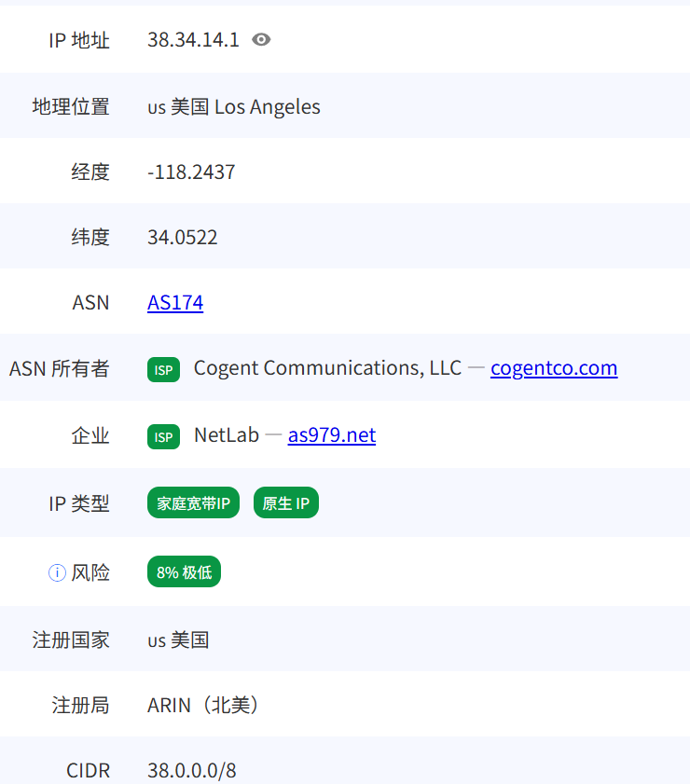Click the longitude value -118.2437
Viewport: 690px width, 784px height.
pyautogui.click(x=191, y=172)
